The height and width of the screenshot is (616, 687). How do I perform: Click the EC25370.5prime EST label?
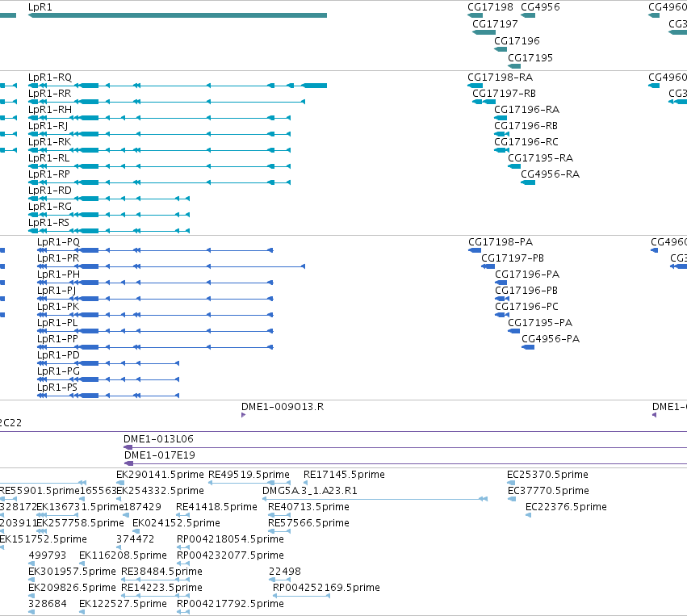coord(547,475)
